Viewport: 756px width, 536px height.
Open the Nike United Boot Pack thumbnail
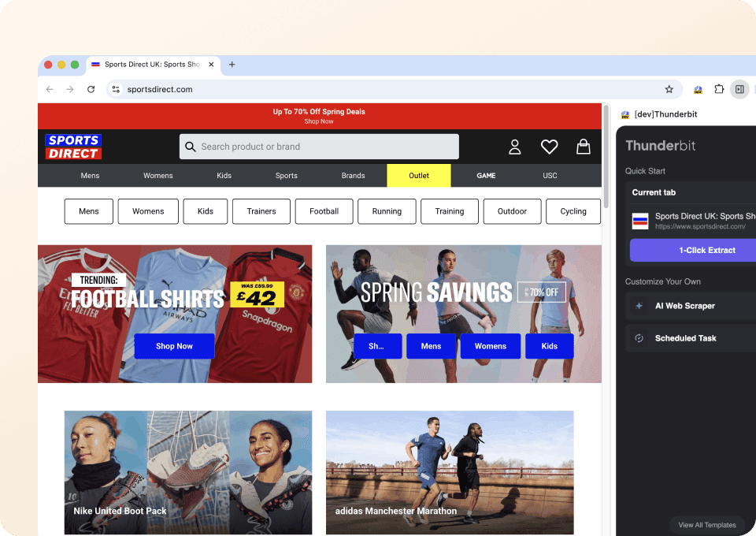[x=187, y=472]
